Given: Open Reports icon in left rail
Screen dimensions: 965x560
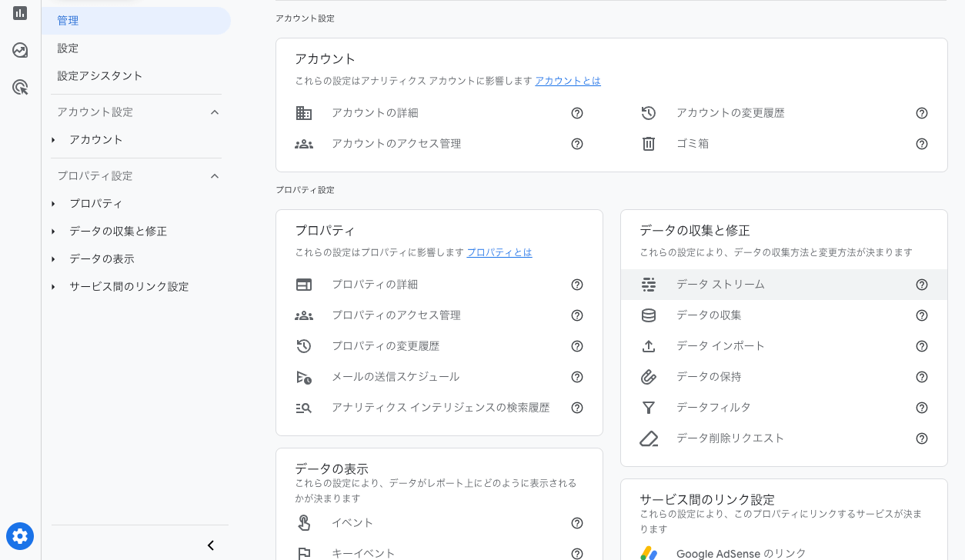Looking at the screenshot, I should 20,13.
